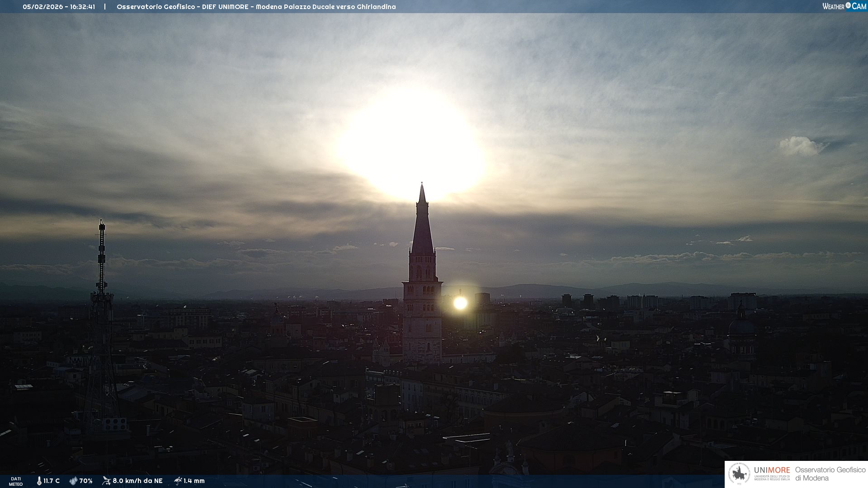Click the wind anemometer icon

pos(106,481)
